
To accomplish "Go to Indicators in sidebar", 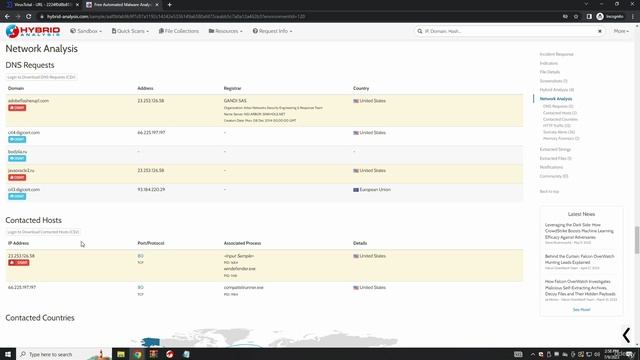I will (x=549, y=63).
